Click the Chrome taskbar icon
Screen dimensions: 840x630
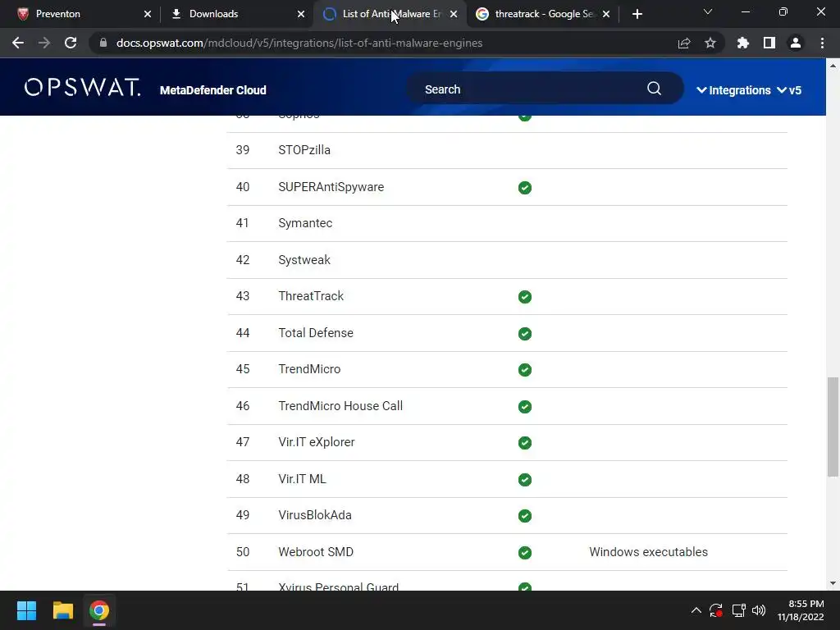tap(99, 610)
